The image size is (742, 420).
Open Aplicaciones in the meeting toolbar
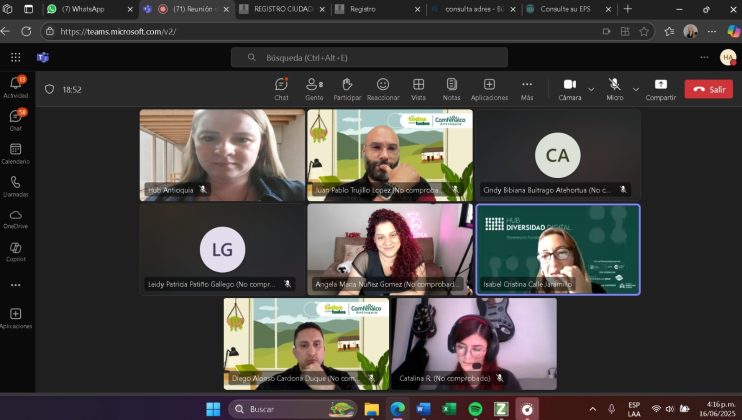pyautogui.click(x=489, y=88)
